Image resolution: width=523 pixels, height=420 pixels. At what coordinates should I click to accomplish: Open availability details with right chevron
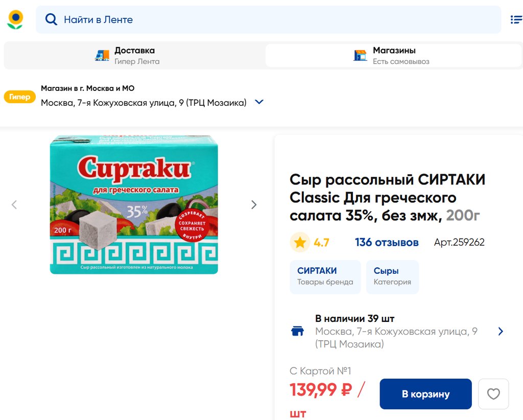[x=501, y=331]
